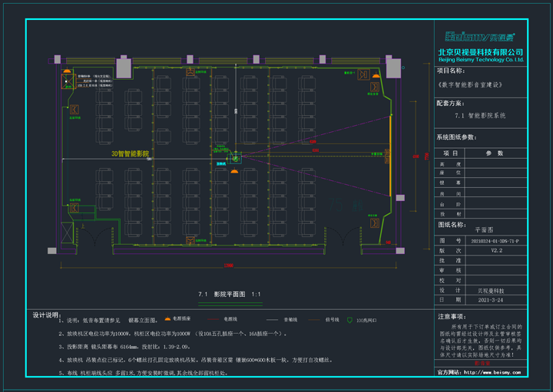Image resolution: width=553 pixels, height=392 pixels.
Task: Click the '系统图纸参数:' heading
Action: [x=456, y=137]
